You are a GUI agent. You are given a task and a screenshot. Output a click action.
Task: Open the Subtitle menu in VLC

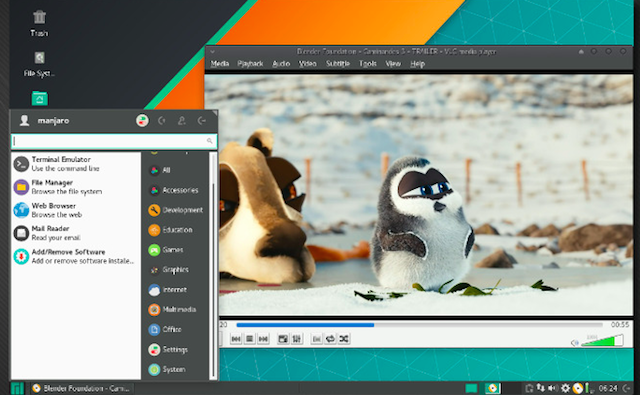click(x=338, y=64)
